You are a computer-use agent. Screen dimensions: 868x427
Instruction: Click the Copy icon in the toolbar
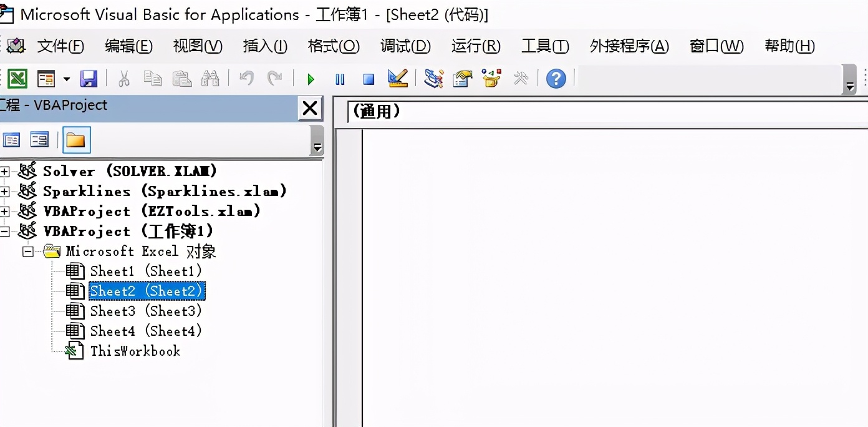(152, 79)
